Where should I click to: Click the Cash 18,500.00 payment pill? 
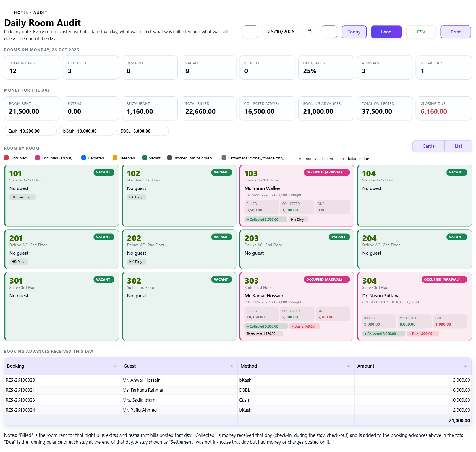(x=30, y=131)
